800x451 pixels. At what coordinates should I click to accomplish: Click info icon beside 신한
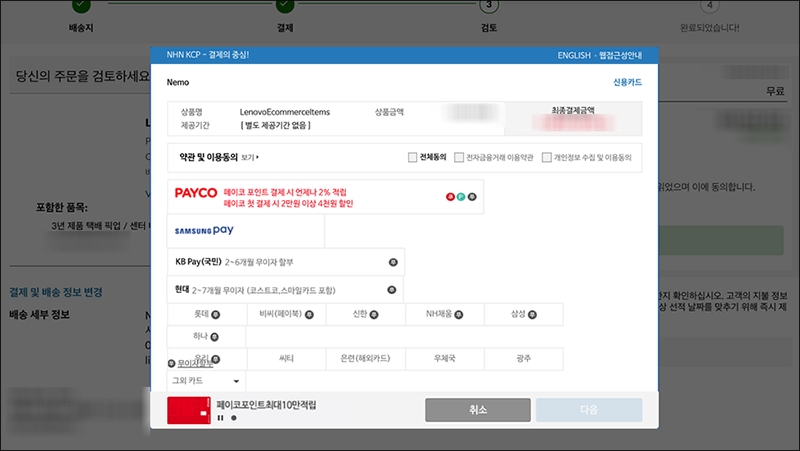point(374,315)
